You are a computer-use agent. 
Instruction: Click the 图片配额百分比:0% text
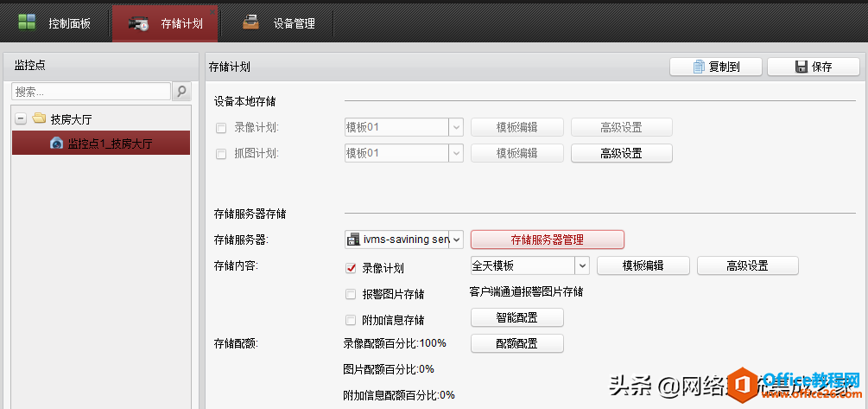(x=389, y=369)
